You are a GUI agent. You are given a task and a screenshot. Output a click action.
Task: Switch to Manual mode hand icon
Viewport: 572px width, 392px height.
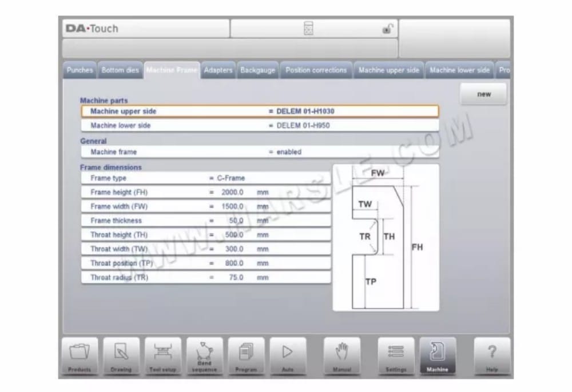tap(342, 356)
